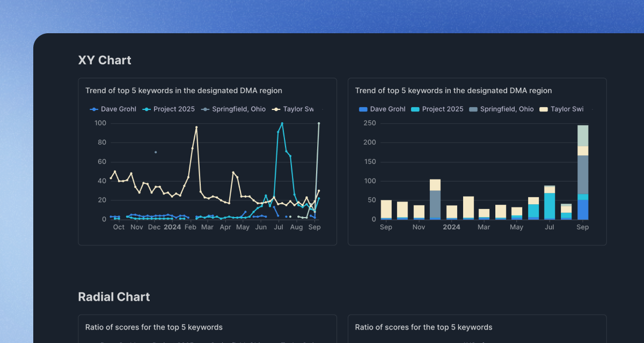
Task: Hide the Dave Grohl series in the line chart
Action: [113, 109]
